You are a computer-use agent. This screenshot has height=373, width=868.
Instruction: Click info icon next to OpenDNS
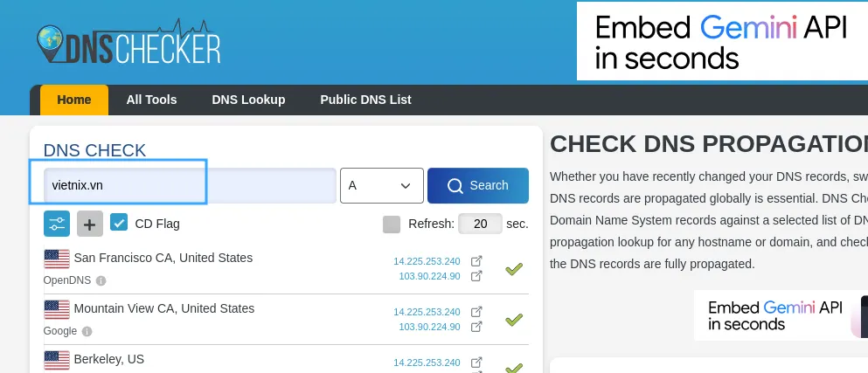[x=101, y=280]
